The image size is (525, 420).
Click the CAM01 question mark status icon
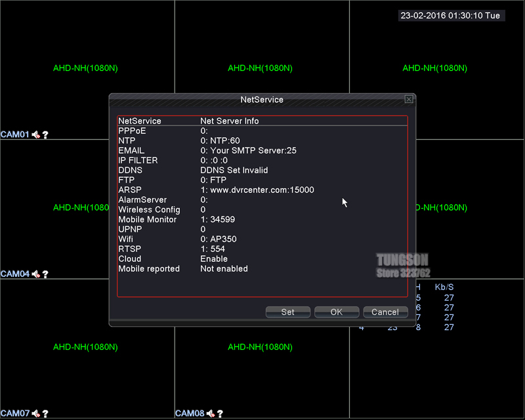[46, 135]
